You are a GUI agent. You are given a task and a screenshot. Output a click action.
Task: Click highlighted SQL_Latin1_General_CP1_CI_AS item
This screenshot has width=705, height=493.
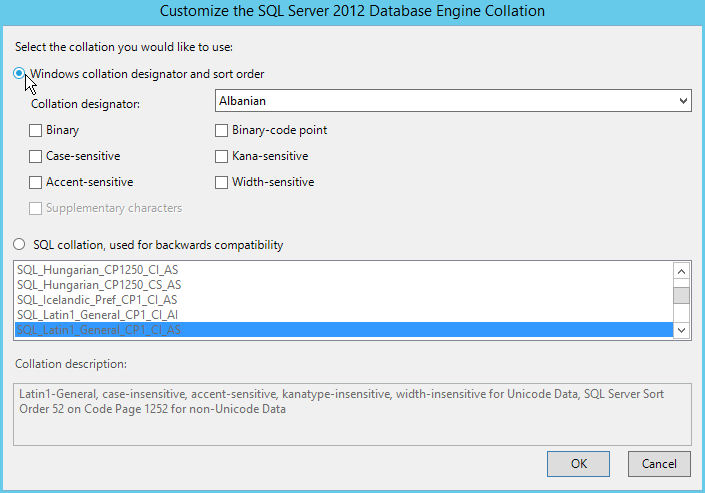[x=98, y=330]
